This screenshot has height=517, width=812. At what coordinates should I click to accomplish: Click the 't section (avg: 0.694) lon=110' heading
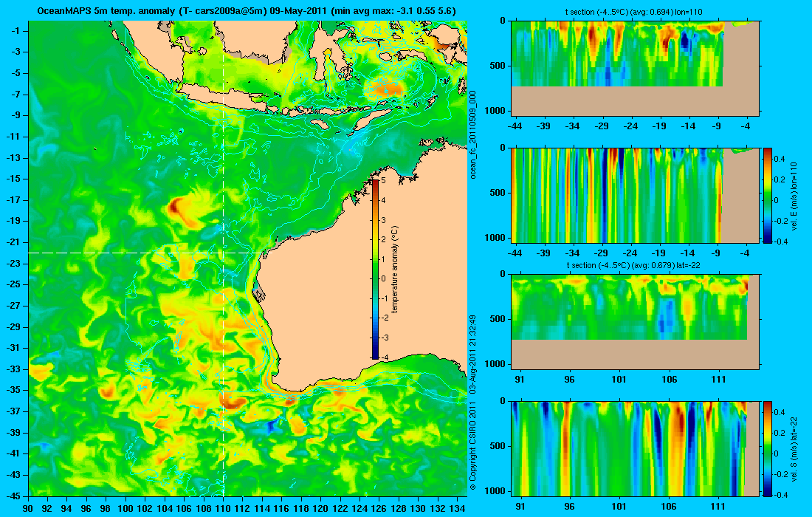(635, 12)
